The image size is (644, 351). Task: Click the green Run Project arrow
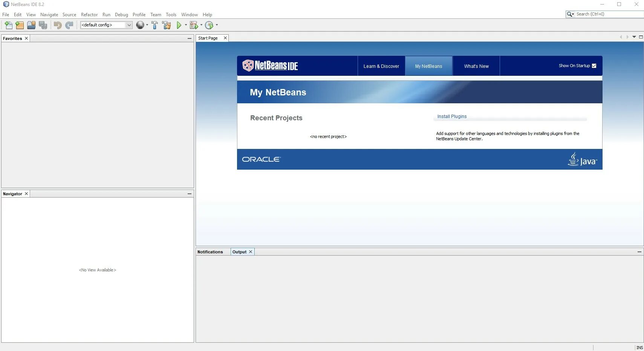click(179, 25)
